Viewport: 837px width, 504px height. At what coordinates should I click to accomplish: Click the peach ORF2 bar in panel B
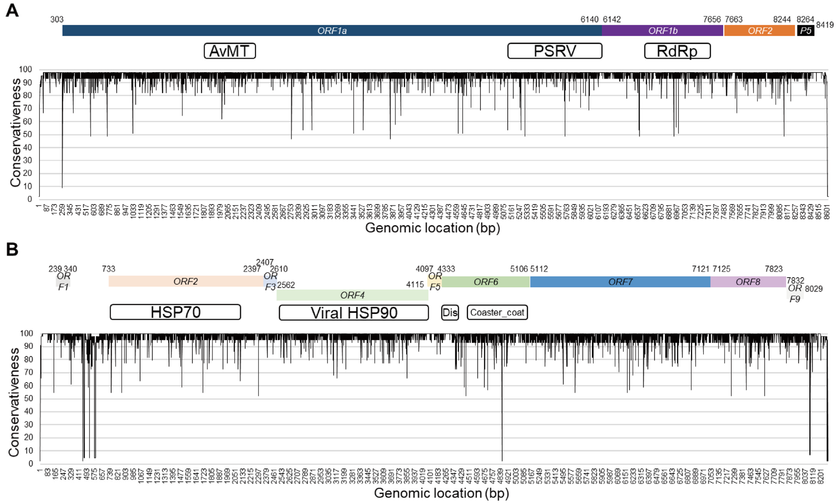point(185,281)
